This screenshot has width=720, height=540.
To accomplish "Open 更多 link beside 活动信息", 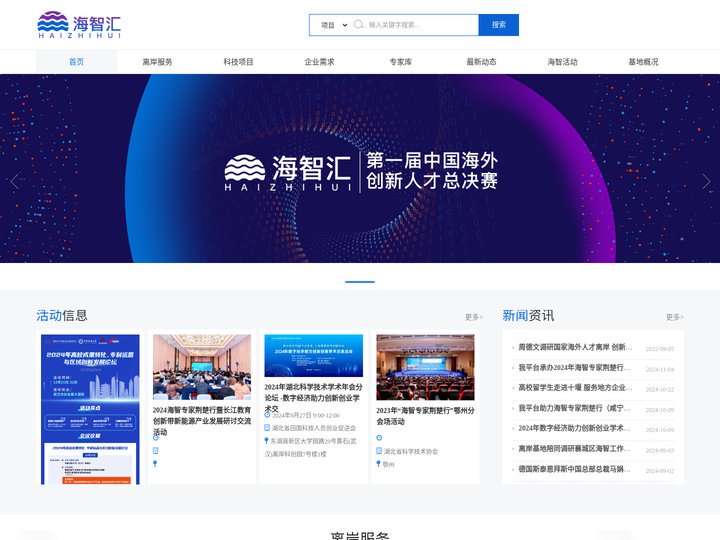I will 473,317.
